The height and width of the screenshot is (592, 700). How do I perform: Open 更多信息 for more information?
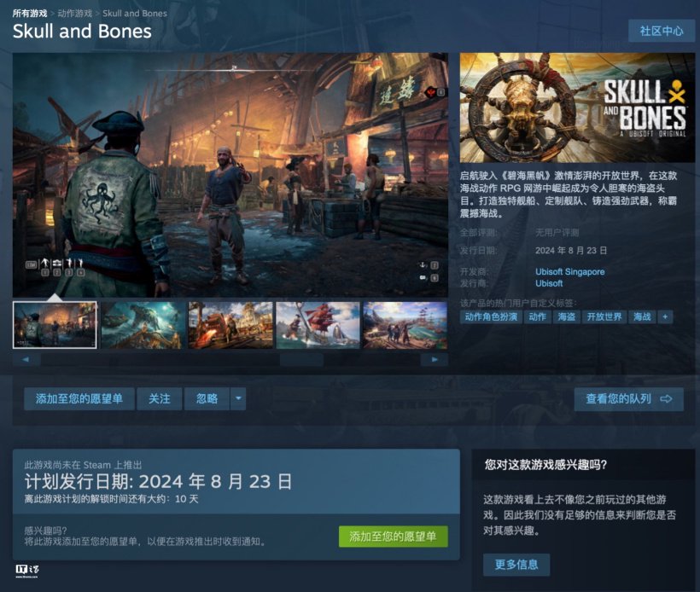coord(516,565)
